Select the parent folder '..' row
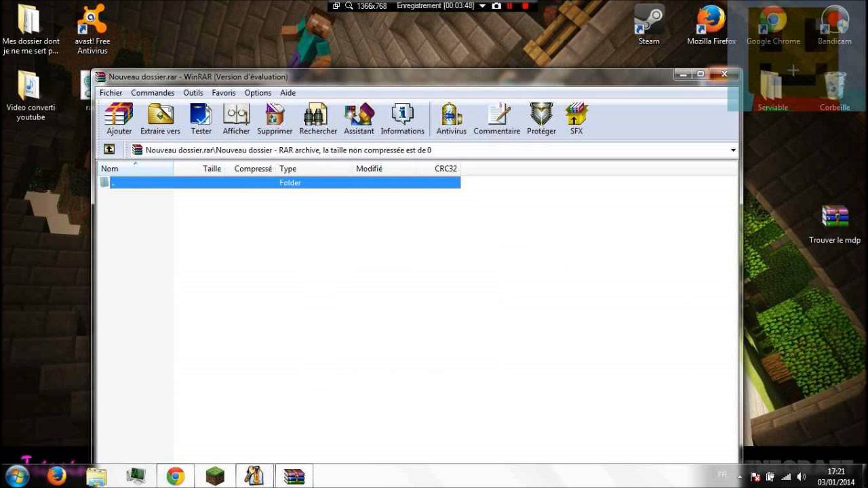 pos(279,182)
